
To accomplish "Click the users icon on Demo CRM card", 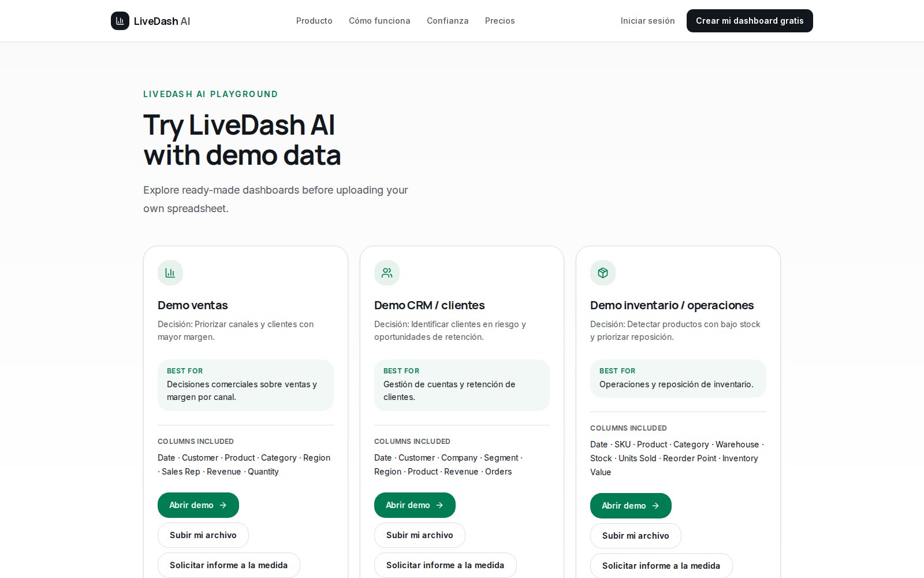I will pyautogui.click(x=387, y=273).
